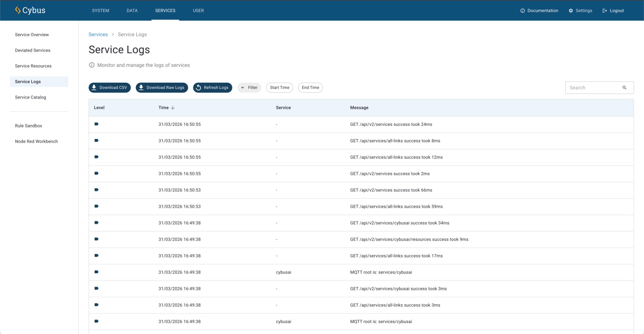Screen dimensions: 644x334
Task: Click the Services breadcrumb link
Action: tap(98, 34)
